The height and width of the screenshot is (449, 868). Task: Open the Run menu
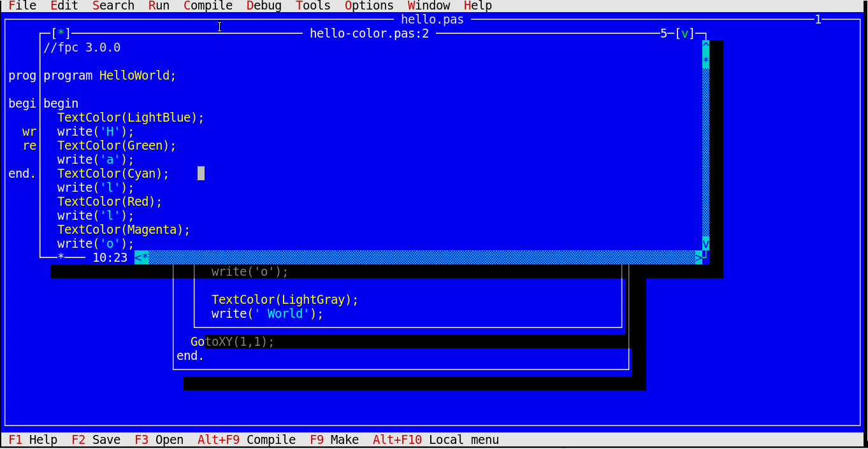click(159, 6)
